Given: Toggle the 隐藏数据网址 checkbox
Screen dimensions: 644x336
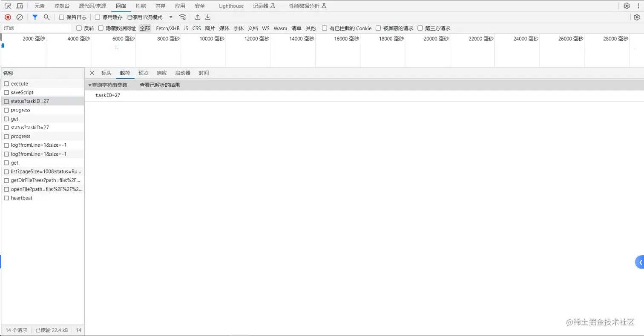Looking at the screenshot, I should point(101,28).
